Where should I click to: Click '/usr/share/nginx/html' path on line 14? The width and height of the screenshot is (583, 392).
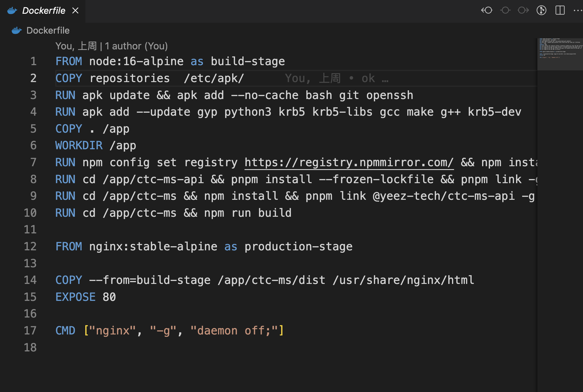[403, 280]
